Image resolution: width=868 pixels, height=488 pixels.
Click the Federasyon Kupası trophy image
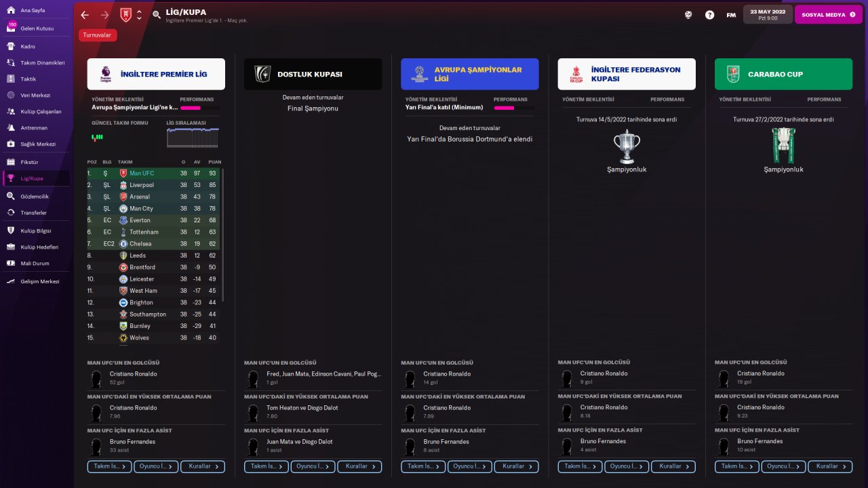627,146
